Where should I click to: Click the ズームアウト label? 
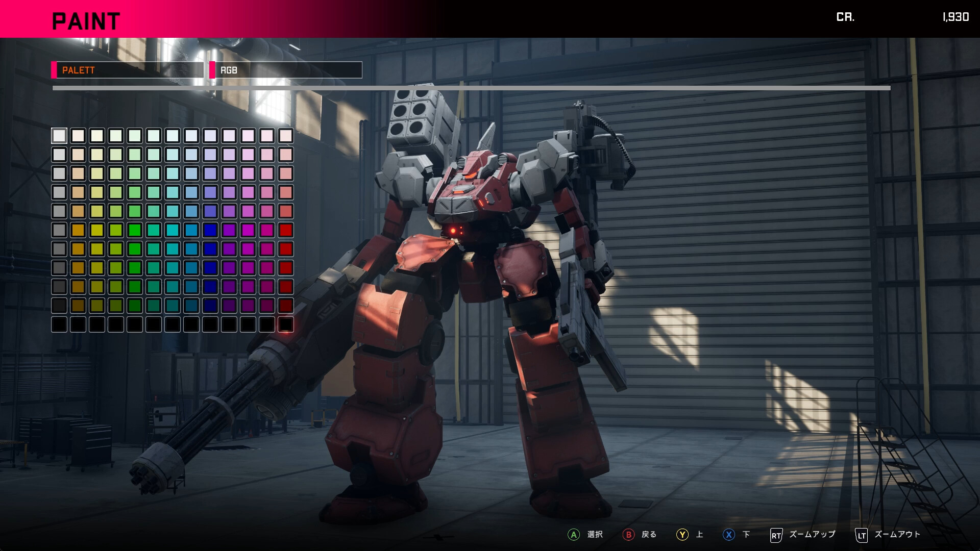pos(897,534)
